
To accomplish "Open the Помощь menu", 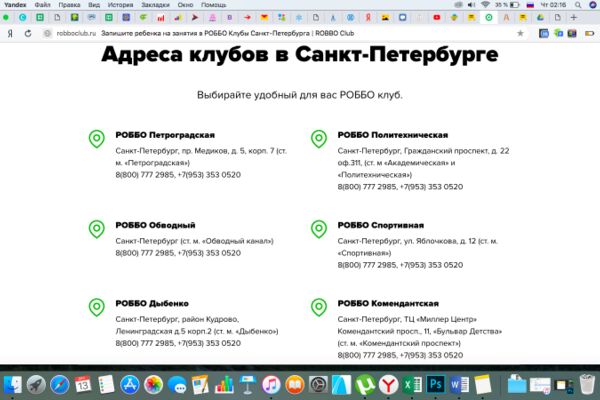I will pos(214,5).
